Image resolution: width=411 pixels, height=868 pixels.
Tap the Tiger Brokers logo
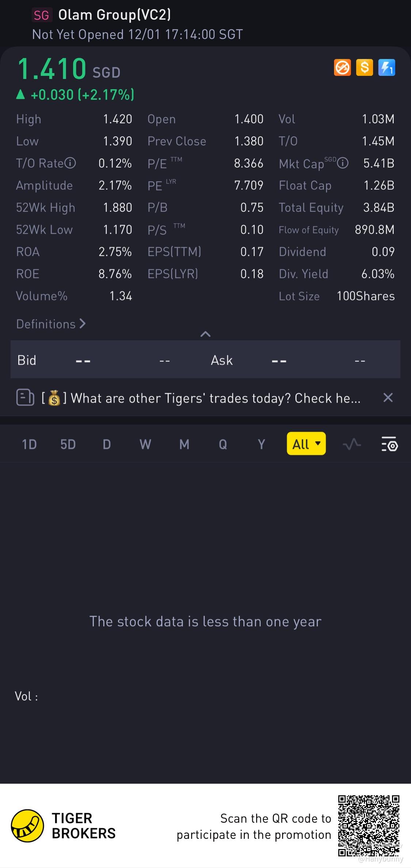[x=28, y=826]
